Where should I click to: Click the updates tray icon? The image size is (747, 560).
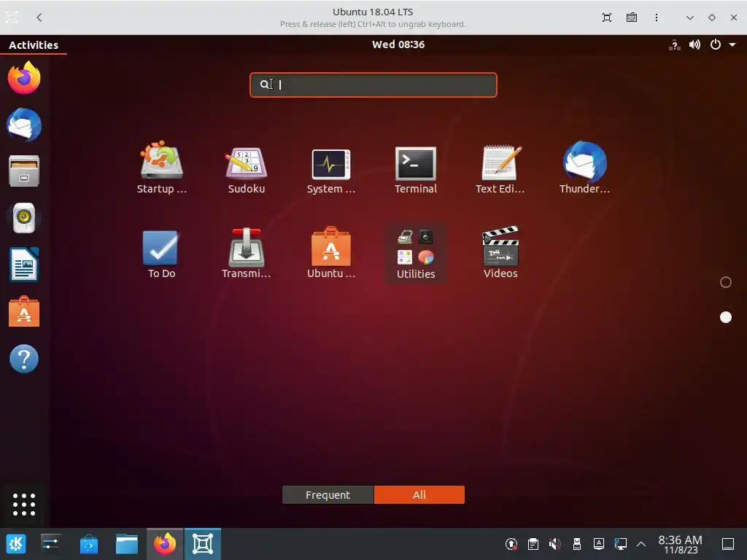point(511,544)
